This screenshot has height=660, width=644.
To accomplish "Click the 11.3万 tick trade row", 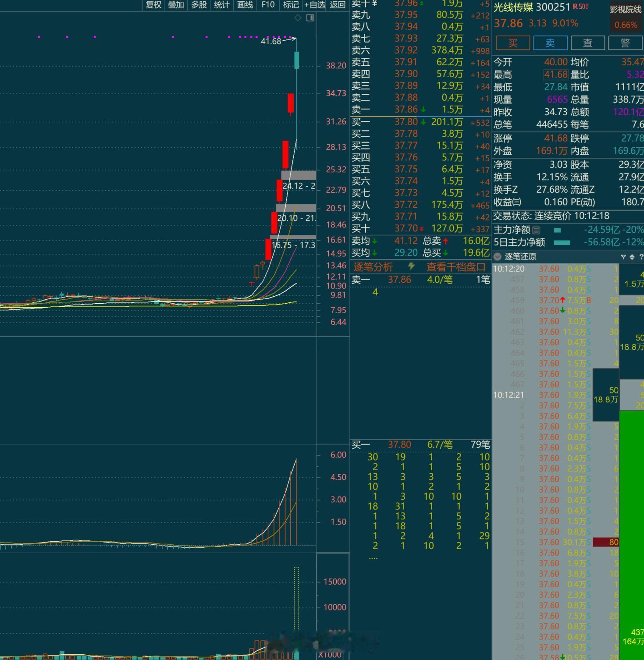I will (556, 332).
